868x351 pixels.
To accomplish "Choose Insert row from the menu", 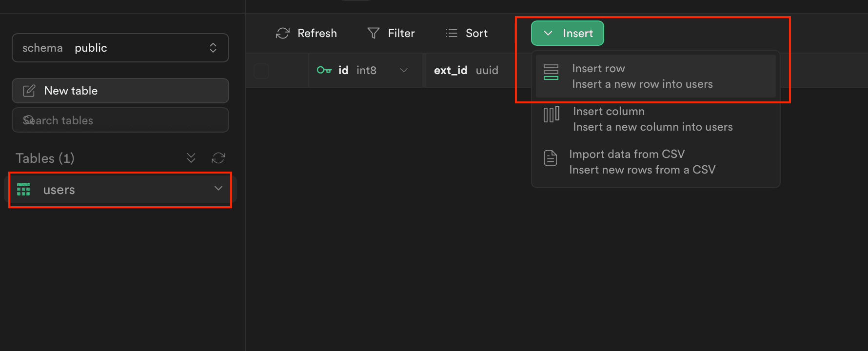I will click(656, 76).
